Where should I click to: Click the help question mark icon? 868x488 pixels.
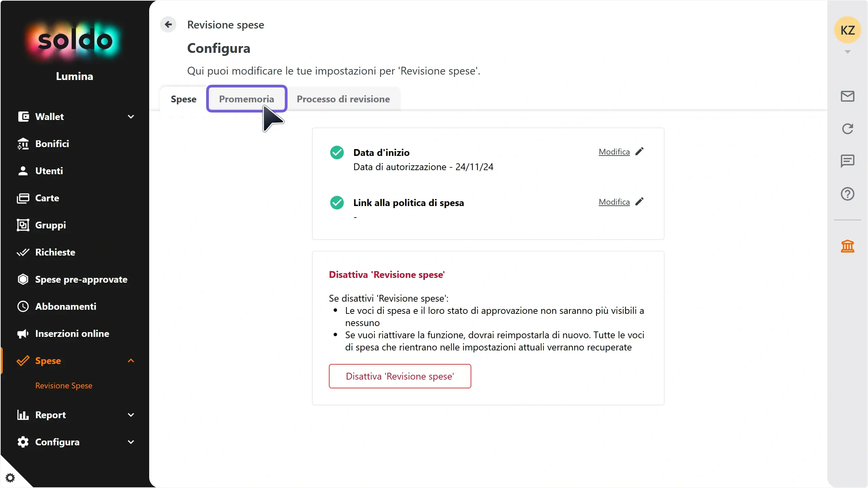pos(847,194)
